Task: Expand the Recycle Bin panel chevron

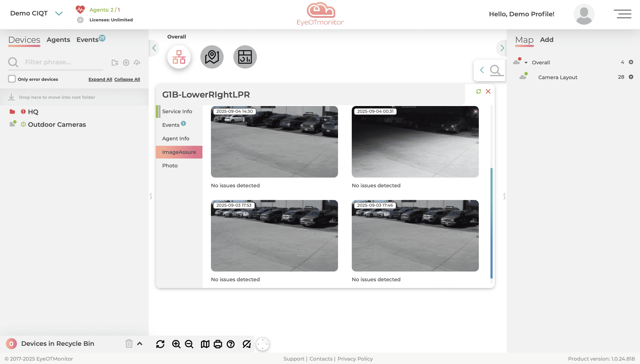Action: pos(140,343)
